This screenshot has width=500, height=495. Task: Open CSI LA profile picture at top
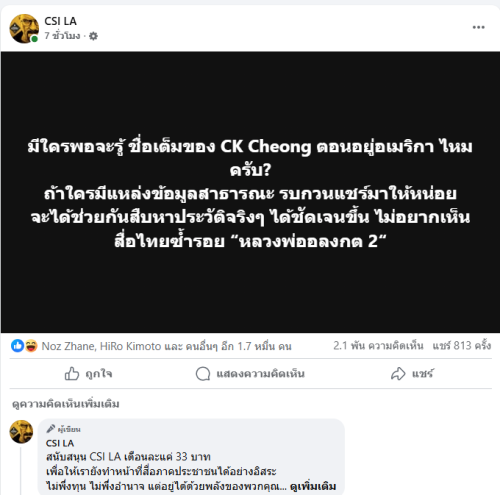coord(24,29)
